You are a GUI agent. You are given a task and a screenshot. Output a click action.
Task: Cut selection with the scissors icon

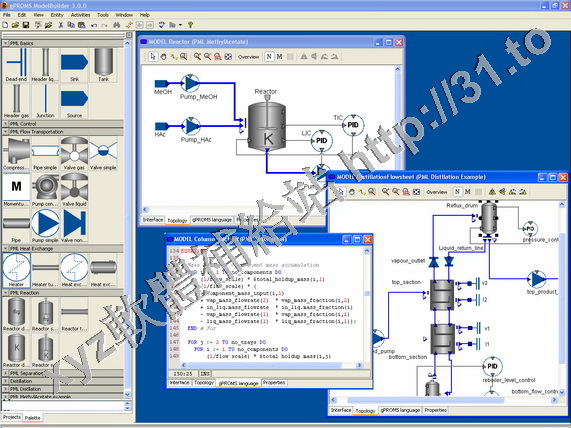pos(61,25)
